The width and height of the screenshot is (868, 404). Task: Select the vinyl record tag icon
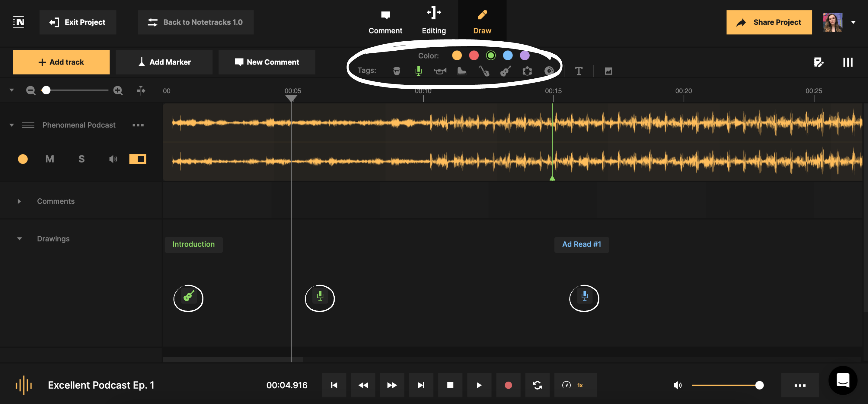point(549,71)
